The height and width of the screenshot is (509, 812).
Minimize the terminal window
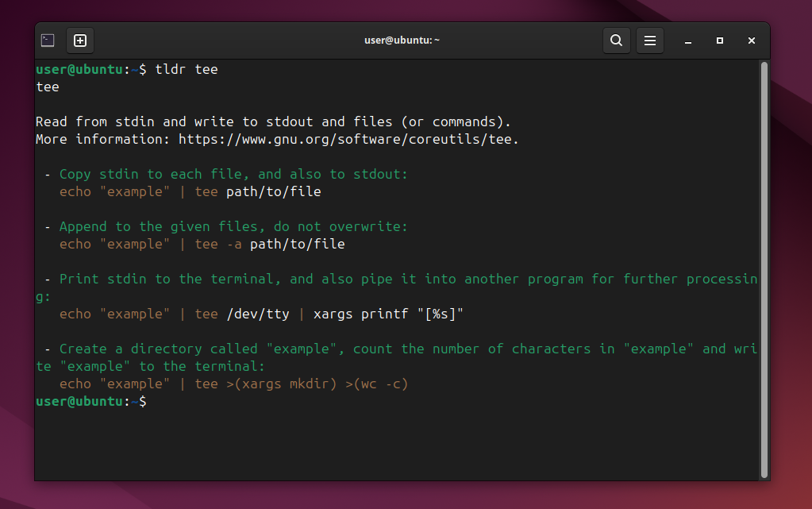pos(688,40)
